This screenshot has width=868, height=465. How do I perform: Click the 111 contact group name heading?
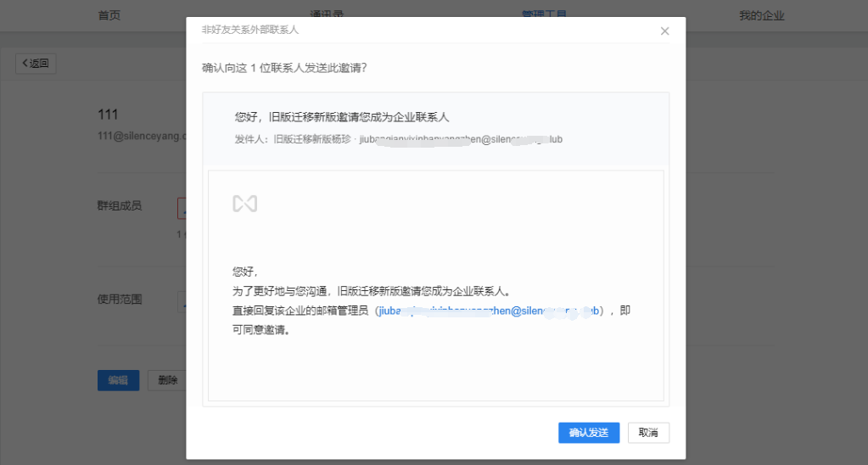[x=108, y=115]
